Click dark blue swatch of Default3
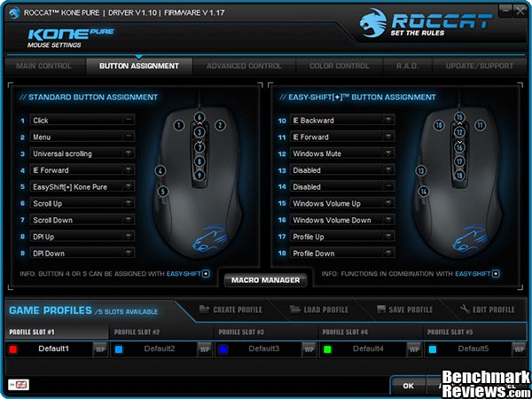 tap(223, 349)
